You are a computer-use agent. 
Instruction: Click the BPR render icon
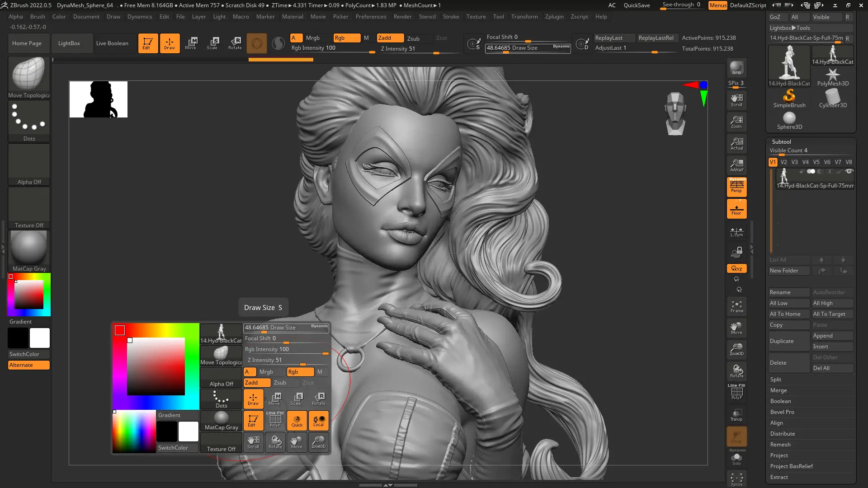pos(736,68)
